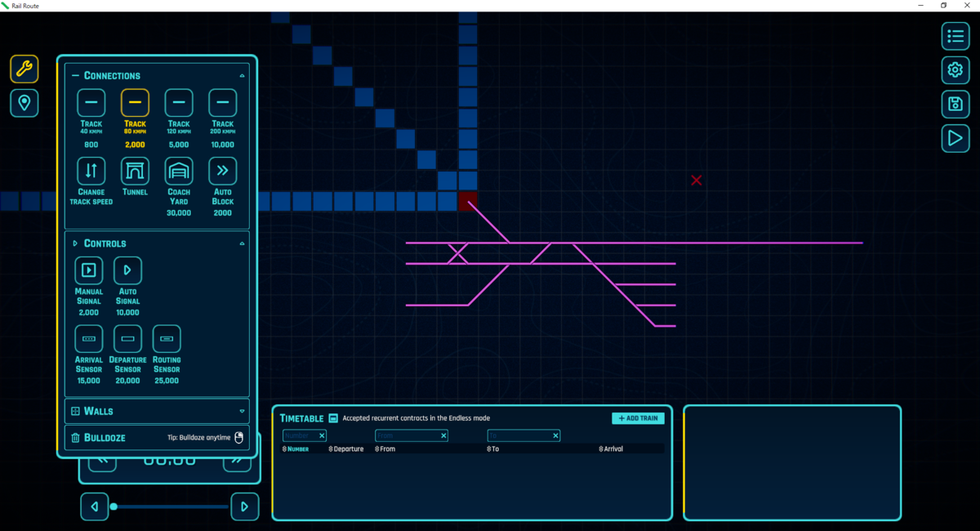Open settings via the gear icon
The image size is (980, 531).
(955, 69)
